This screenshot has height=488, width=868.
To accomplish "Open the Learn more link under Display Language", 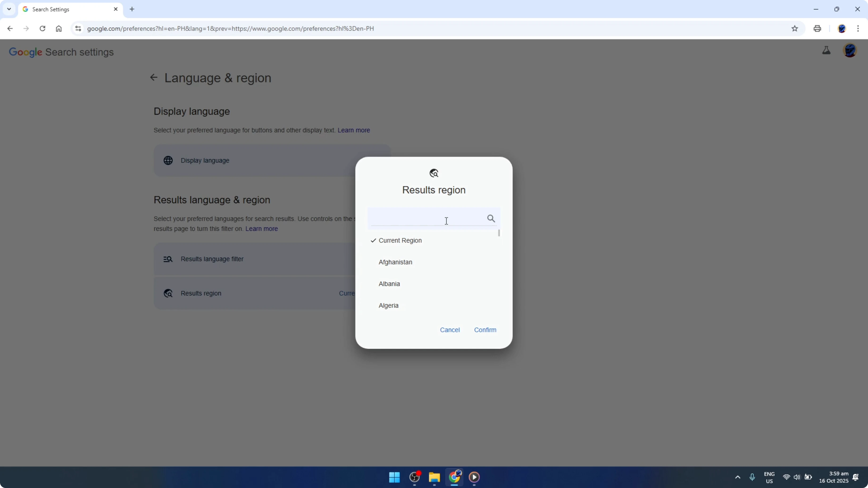I will pos(354,130).
